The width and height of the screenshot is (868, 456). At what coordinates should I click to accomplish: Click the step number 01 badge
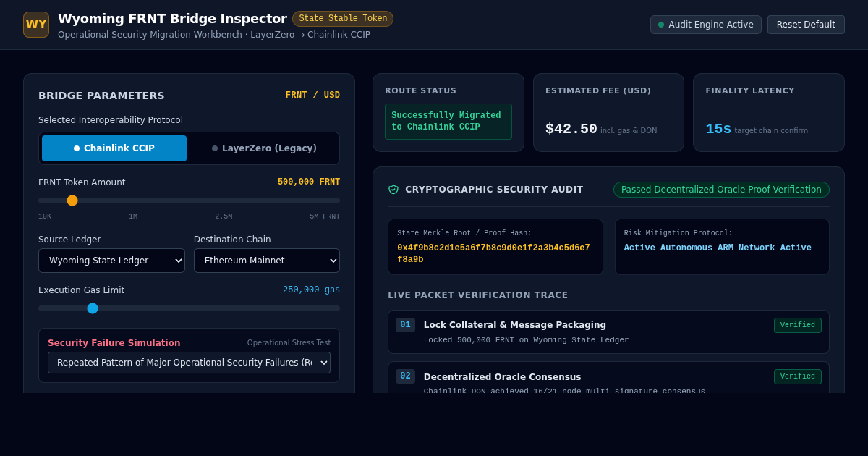click(x=405, y=325)
